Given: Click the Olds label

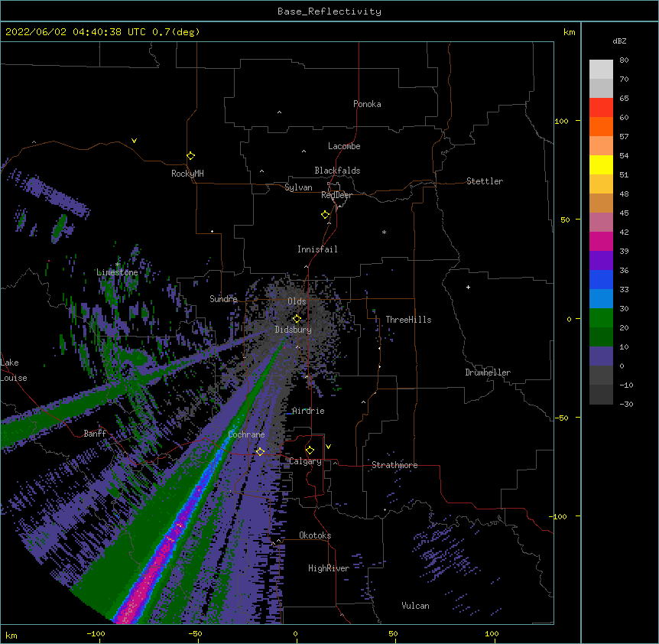Looking at the screenshot, I should click(x=297, y=301).
